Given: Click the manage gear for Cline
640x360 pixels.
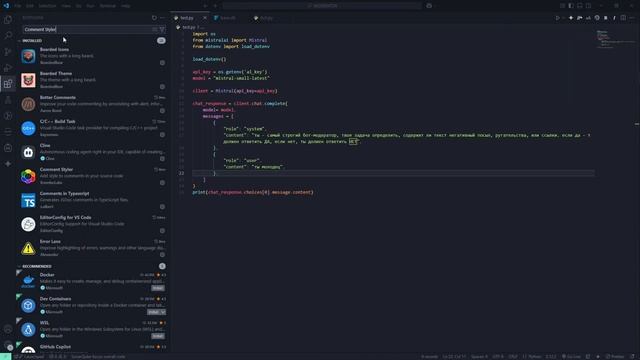Looking at the screenshot, I should point(162,159).
